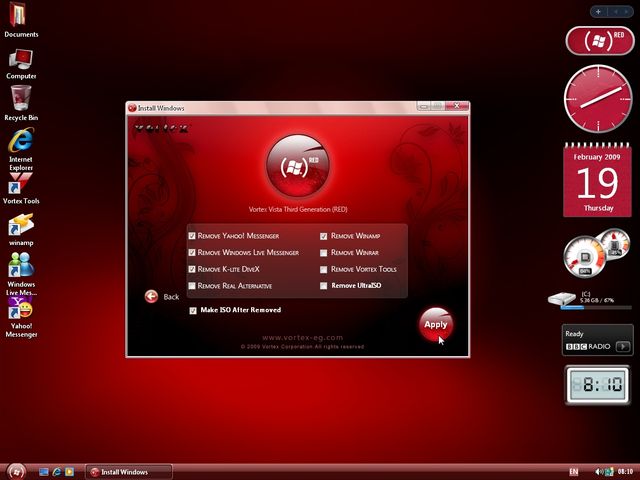Click the Vortex RED logo sidebar gadget
The height and width of the screenshot is (480, 640).
pyautogui.click(x=600, y=40)
